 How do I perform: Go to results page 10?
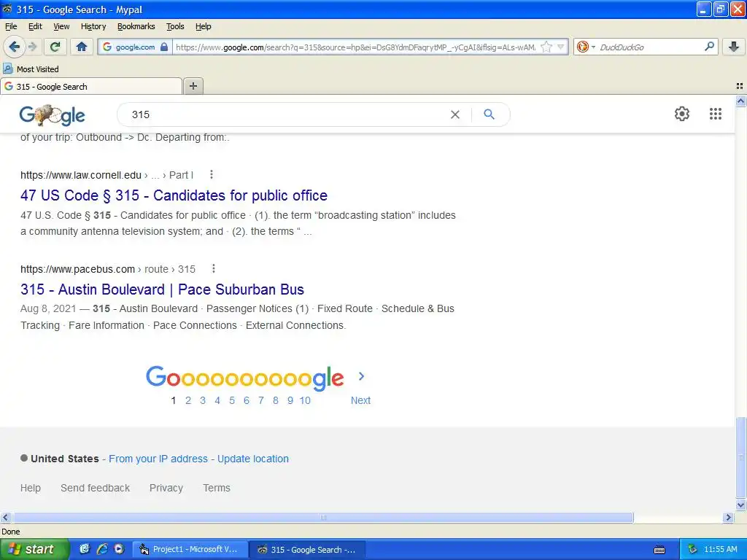[305, 400]
